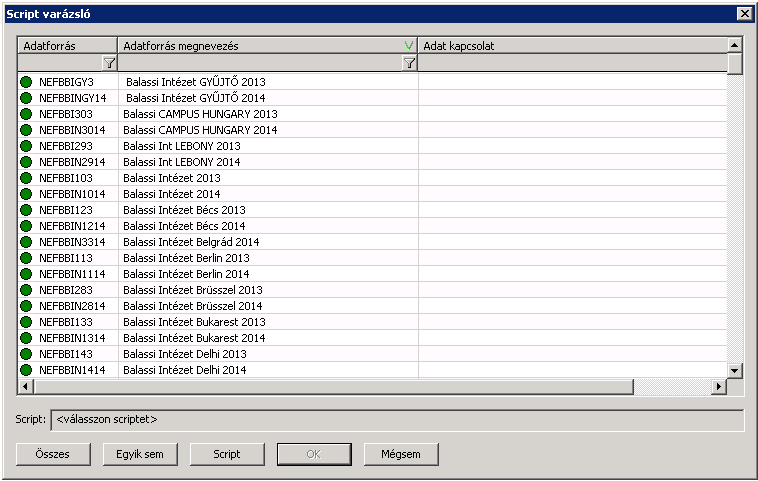Viewport: 758px width, 481px height.
Task: Open the filter funnel in Adatforrás megnevezés column
Action: (409, 63)
